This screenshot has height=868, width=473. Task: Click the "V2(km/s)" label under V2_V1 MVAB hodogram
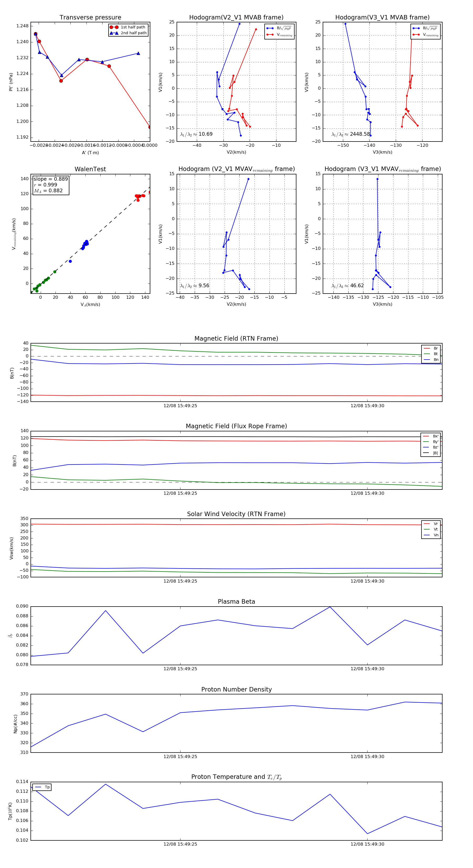(x=236, y=152)
